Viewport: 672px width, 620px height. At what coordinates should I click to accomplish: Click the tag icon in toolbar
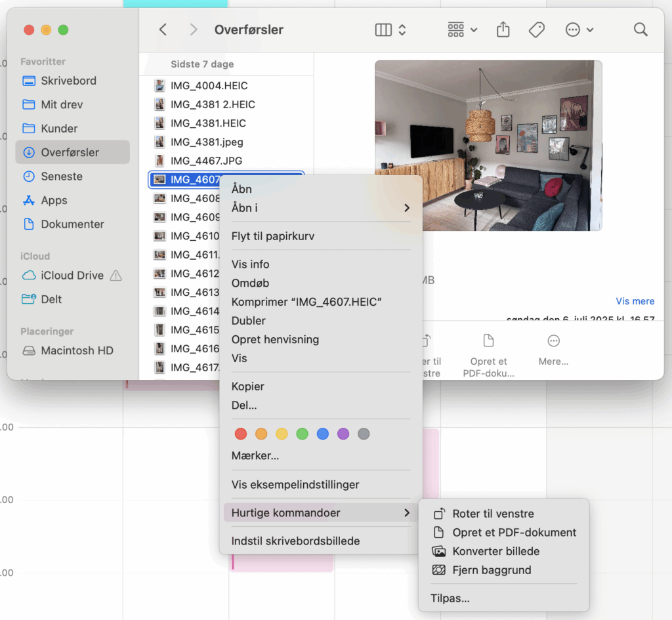coord(537,30)
